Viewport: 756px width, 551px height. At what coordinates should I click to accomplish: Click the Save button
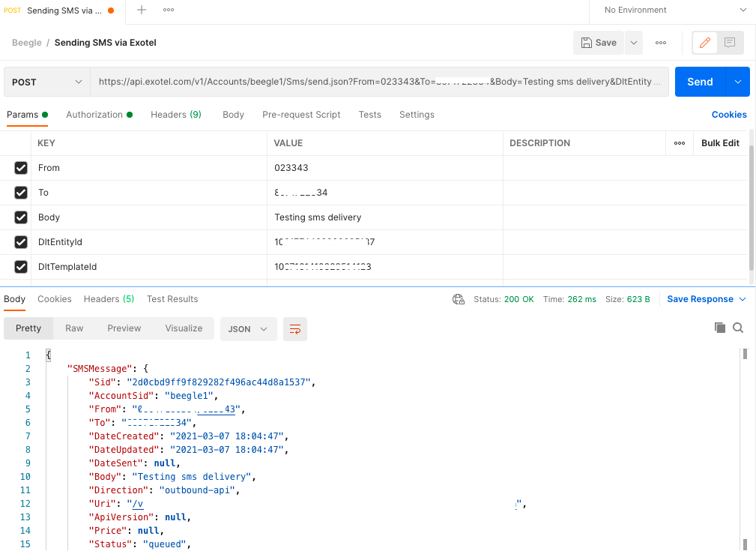point(599,43)
